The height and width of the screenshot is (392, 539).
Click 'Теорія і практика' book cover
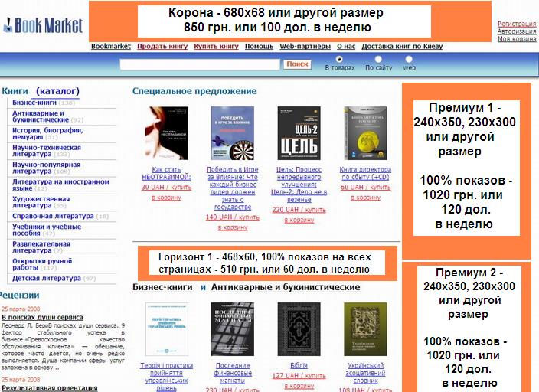[167, 329]
